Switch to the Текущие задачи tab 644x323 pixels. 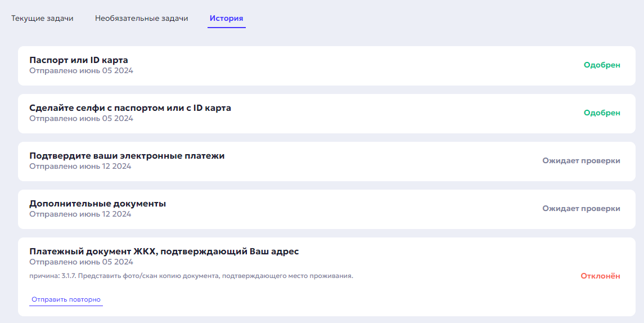42,18
